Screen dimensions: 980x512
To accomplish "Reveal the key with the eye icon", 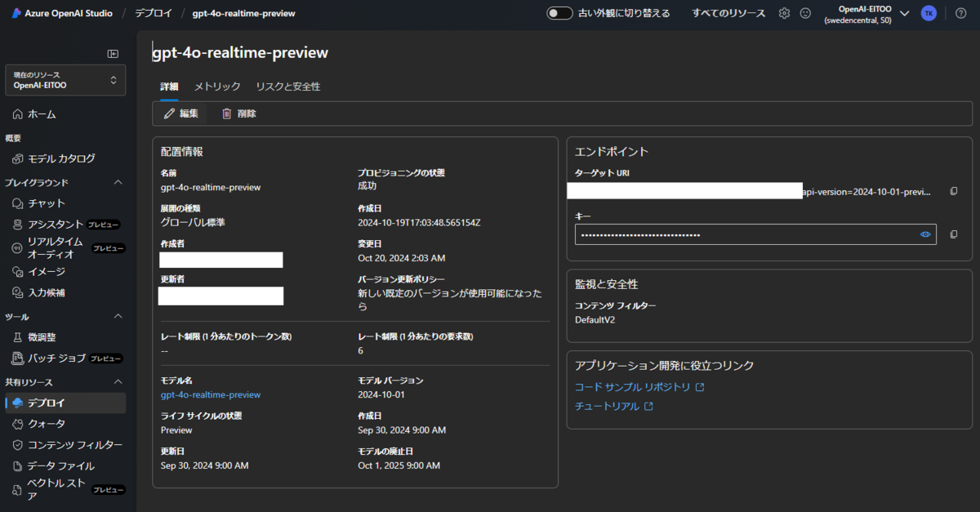I will click(925, 234).
